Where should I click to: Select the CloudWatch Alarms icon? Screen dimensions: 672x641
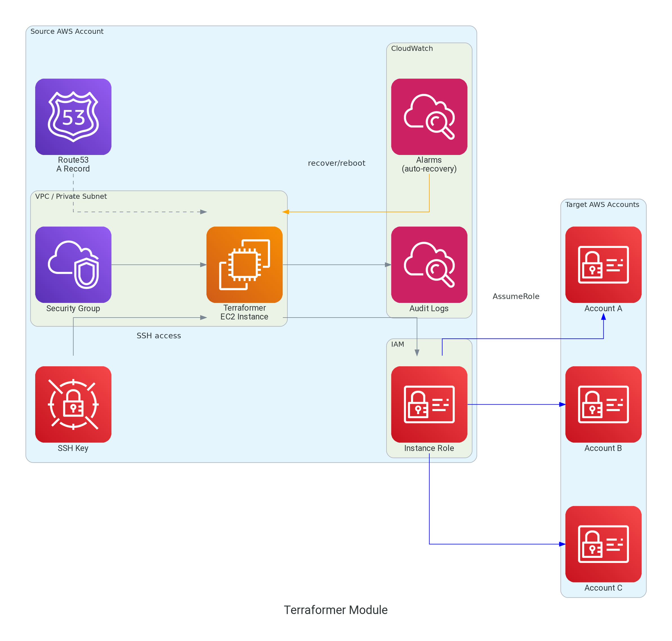click(429, 117)
